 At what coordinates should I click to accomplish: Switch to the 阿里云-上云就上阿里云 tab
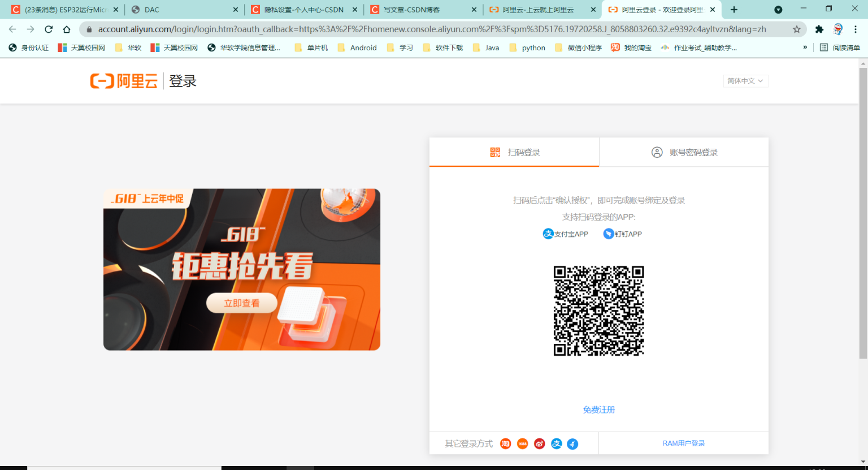pyautogui.click(x=543, y=10)
